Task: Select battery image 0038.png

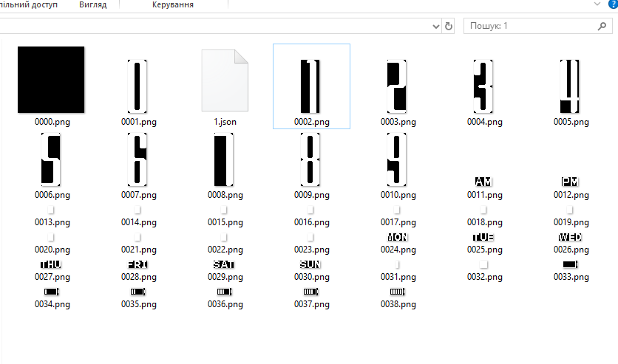Action: 397,292
